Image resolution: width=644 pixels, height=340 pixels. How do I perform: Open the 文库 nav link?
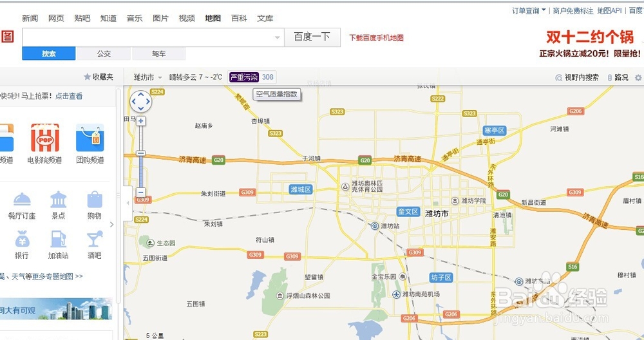coord(265,18)
